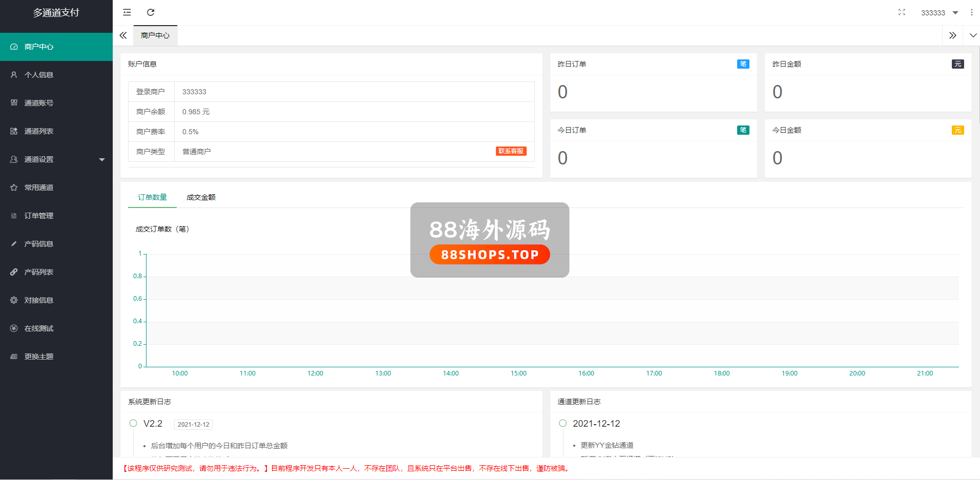Switch to the 成交金额 chart tab
980x480 pixels.
(201, 197)
